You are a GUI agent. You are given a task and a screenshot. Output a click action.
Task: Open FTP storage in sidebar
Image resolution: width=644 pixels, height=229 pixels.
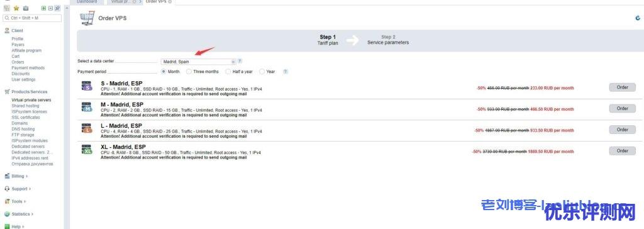23,135
